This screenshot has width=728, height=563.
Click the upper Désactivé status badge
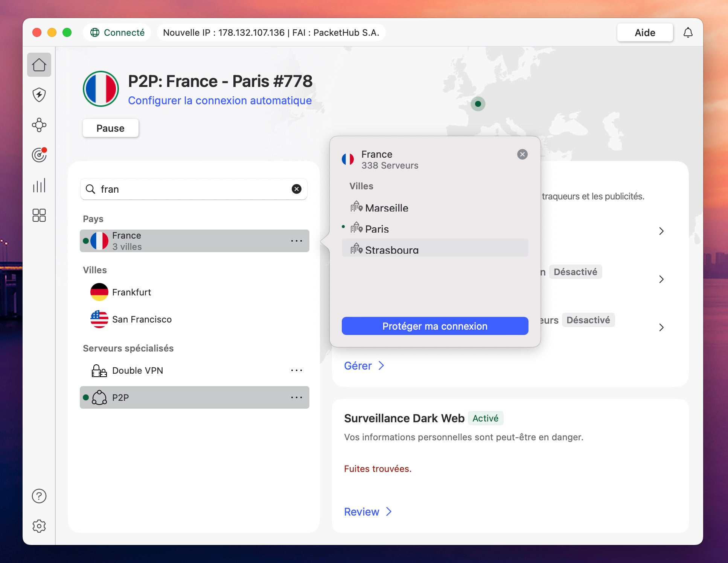click(x=576, y=272)
